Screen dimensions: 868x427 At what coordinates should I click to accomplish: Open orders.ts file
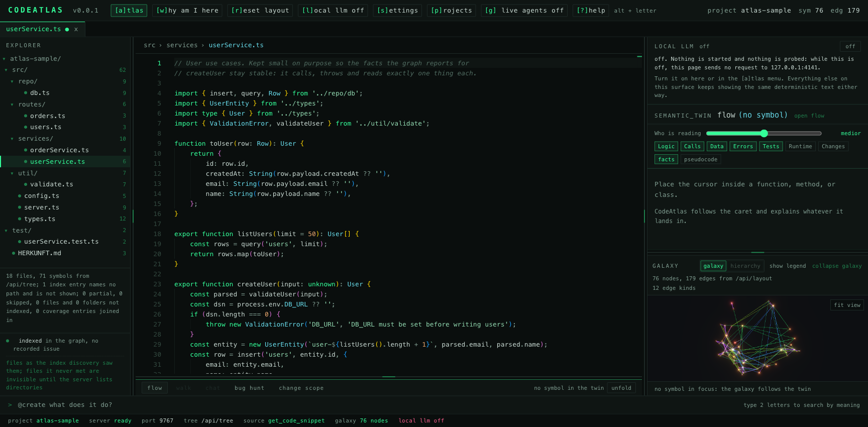(65, 116)
